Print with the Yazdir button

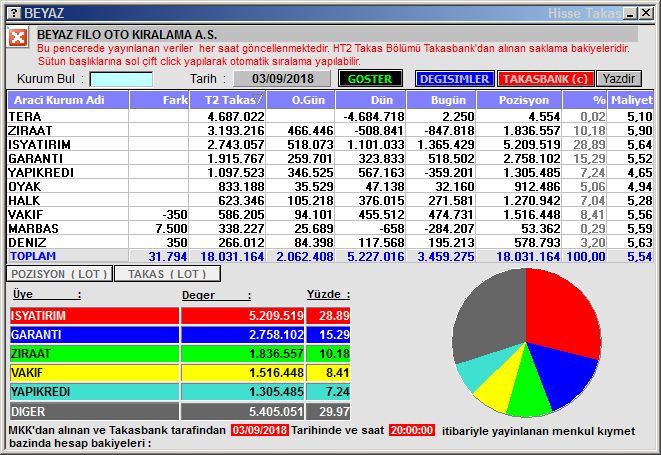(x=618, y=79)
